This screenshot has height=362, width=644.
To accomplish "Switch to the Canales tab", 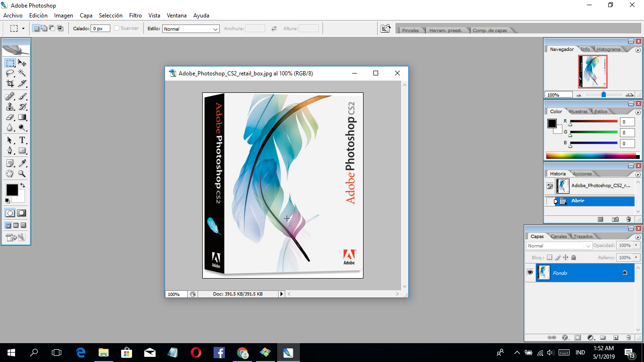I will pos(559,236).
